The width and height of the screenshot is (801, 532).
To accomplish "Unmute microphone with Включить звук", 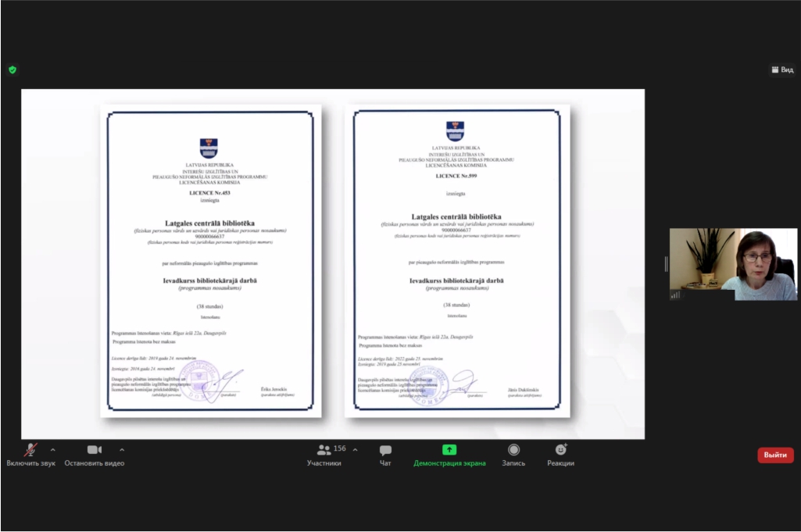I will pos(30,455).
